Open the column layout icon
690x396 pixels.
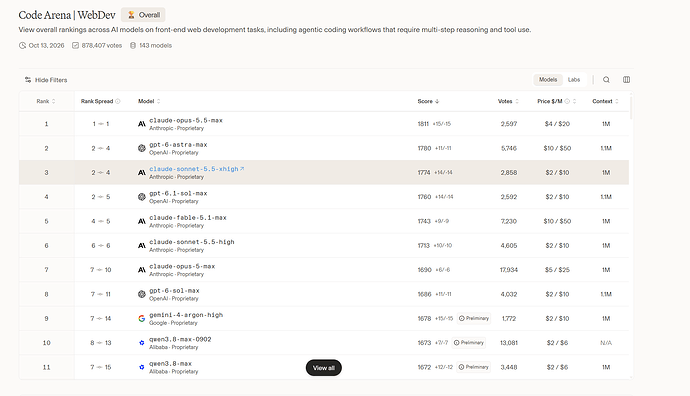click(x=627, y=80)
